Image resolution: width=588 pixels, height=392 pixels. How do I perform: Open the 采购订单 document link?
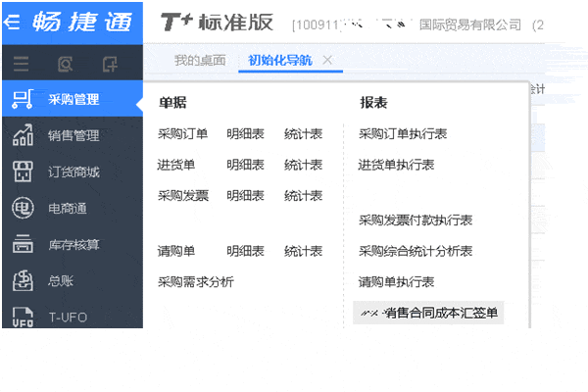click(x=182, y=134)
